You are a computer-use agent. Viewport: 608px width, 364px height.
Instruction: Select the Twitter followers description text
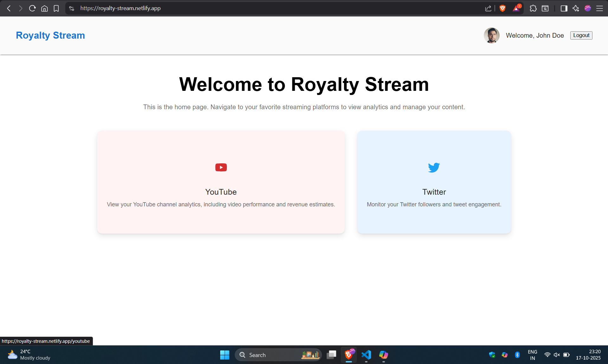(434, 204)
